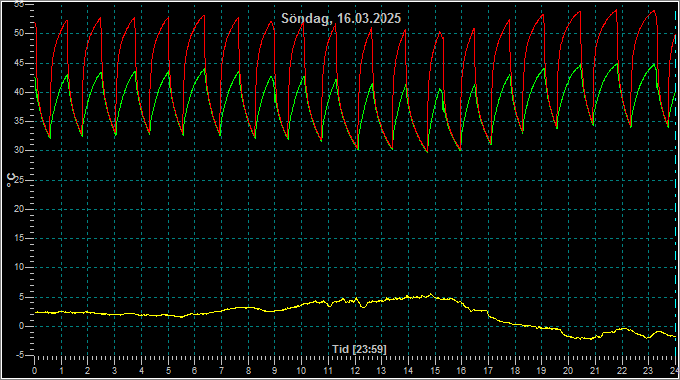Click the dashed cyan current-time marker line
The height and width of the screenshot is (380, 680).
point(676,180)
